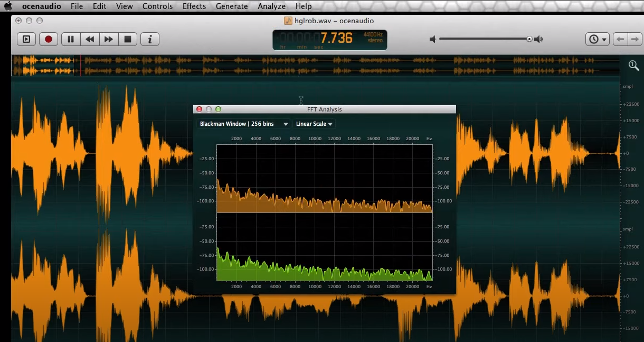
Task: Set maximum volume via right speaker icon
Action: pos(538,39)
